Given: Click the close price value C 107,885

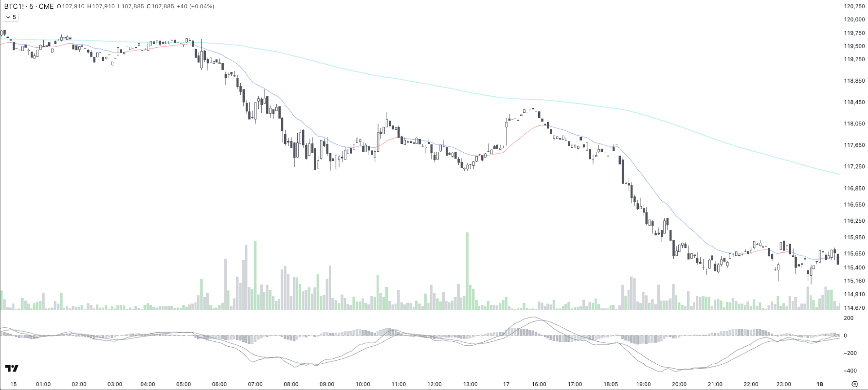Looking at the screenshot, I should click(x=160, y=6).
